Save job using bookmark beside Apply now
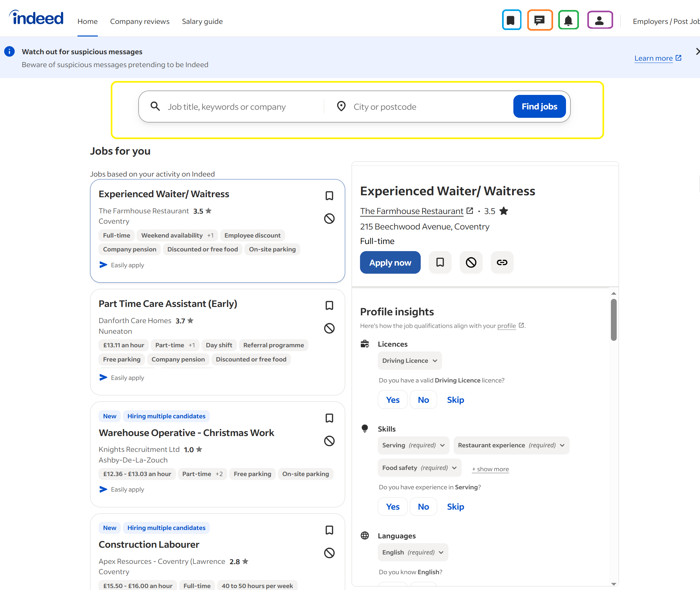Screen dimensions: 700x590 440,262
